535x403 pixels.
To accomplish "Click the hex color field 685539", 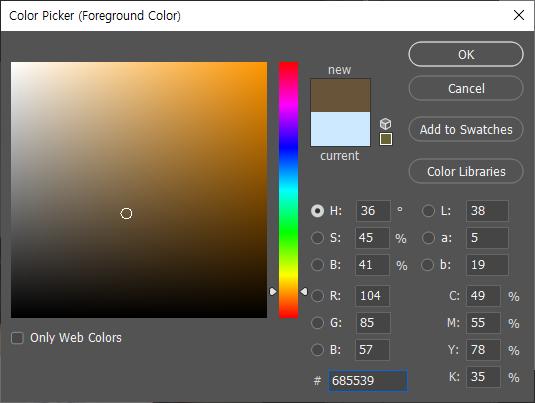I will coord(368,381).
